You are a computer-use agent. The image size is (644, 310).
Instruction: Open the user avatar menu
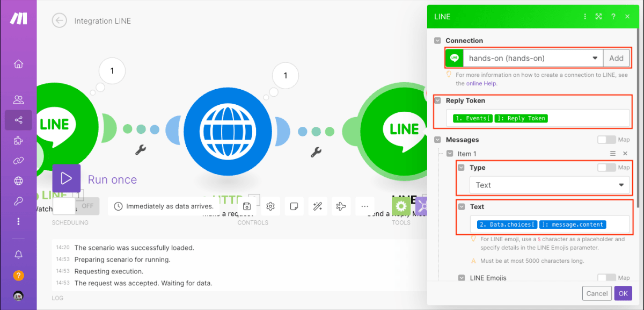18,296
